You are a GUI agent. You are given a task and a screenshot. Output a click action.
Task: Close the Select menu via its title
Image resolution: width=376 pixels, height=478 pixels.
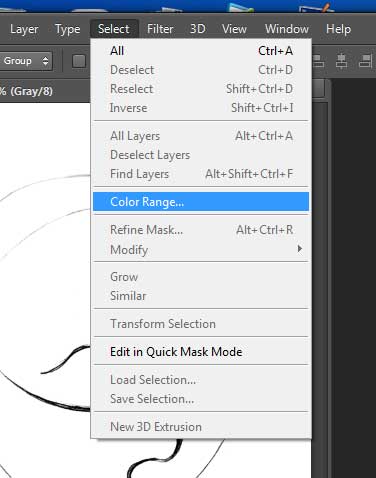tap(114, 29)
